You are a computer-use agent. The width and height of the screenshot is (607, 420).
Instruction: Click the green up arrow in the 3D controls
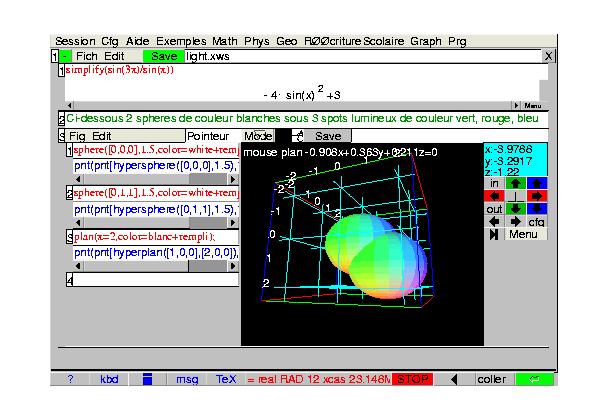515,183
